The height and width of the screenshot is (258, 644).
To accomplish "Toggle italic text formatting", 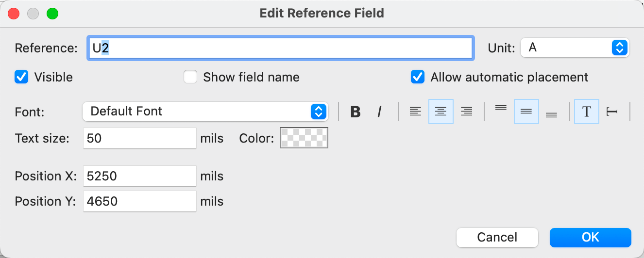I will click(379, 112).
